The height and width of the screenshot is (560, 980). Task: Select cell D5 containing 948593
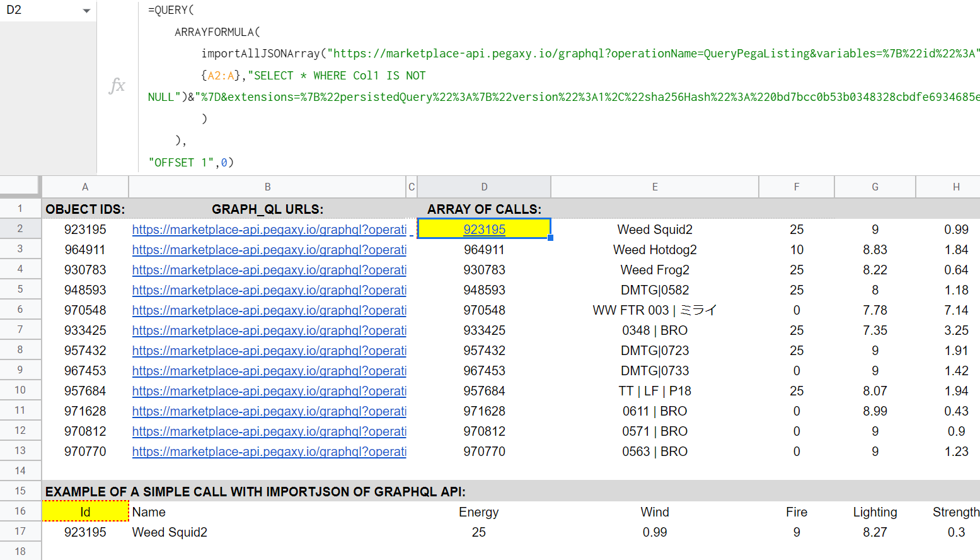[x=484, y=290]
